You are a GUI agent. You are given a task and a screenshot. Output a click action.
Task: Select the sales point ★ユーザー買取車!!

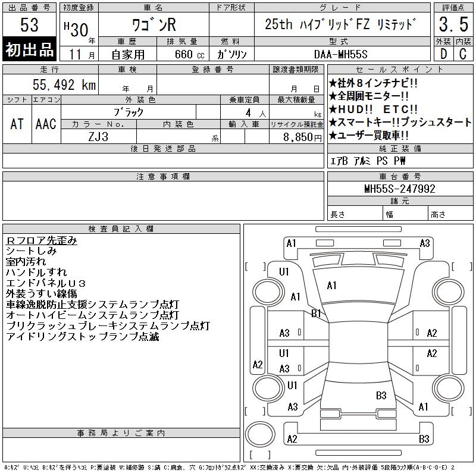(x=369, y=135)
